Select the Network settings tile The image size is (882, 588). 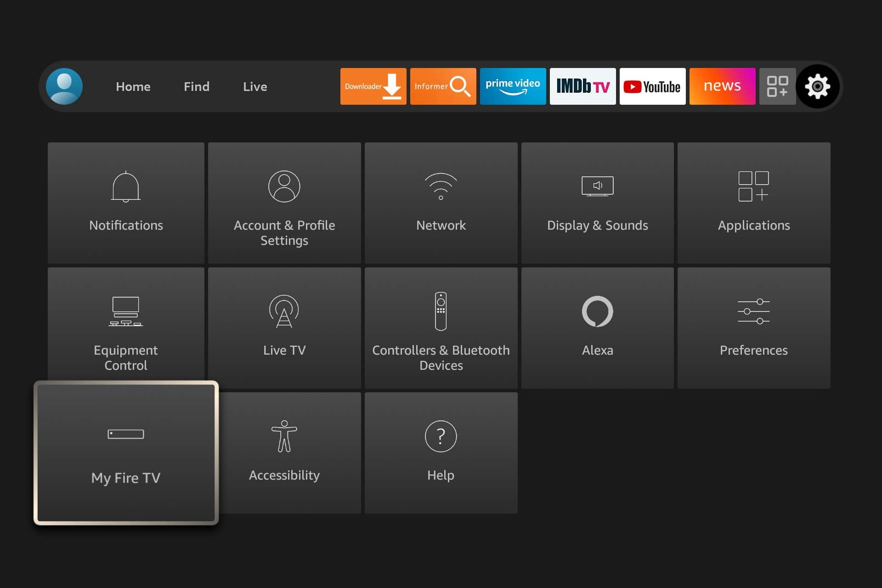pos(441,203)
